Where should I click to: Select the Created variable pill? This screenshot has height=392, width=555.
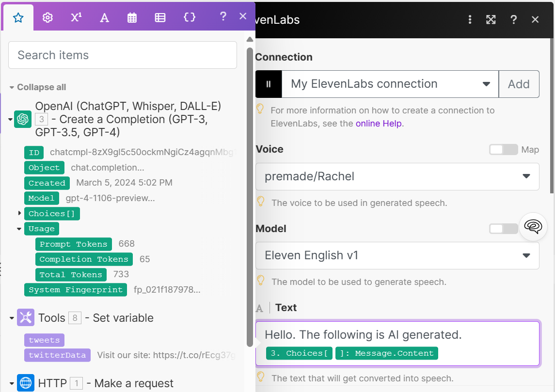click(47, 183)
